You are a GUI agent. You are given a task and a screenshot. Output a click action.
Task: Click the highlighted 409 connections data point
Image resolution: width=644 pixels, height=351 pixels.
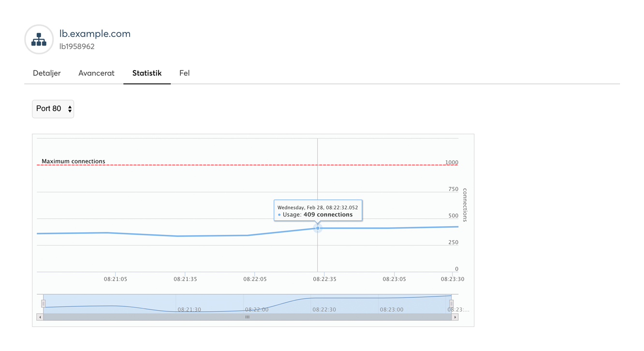(318, 228)
